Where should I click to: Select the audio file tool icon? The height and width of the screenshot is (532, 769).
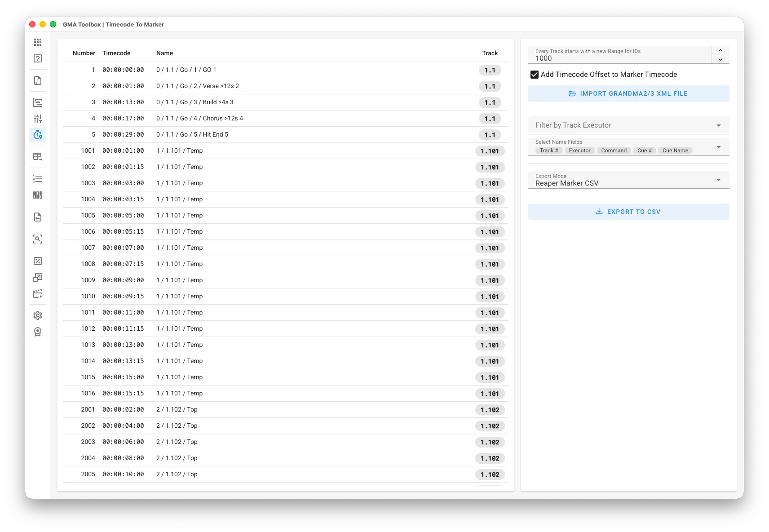[x=38, y=80]
